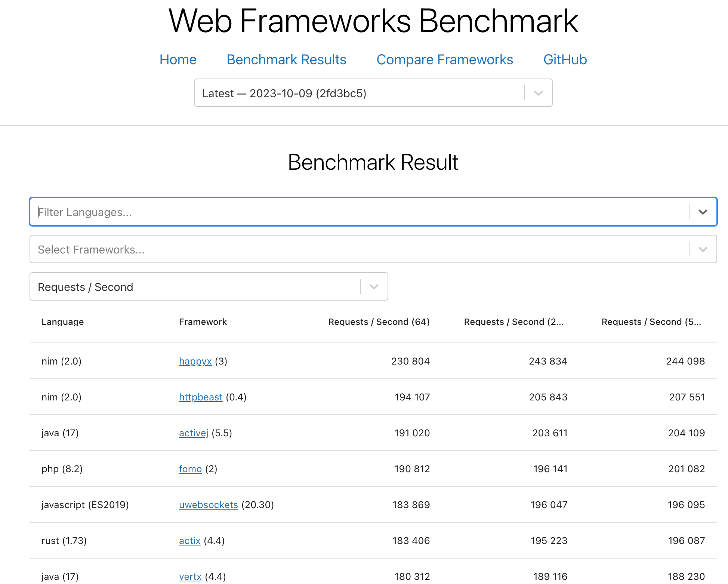Open the activej framework link
This screenshot has height=584, width=728.
pos(194,433)
